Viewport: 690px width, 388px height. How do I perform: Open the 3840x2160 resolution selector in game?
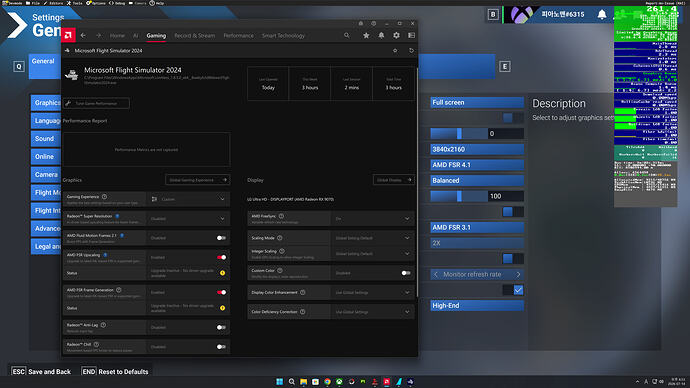pyautogui.click(x=477, y=149)
